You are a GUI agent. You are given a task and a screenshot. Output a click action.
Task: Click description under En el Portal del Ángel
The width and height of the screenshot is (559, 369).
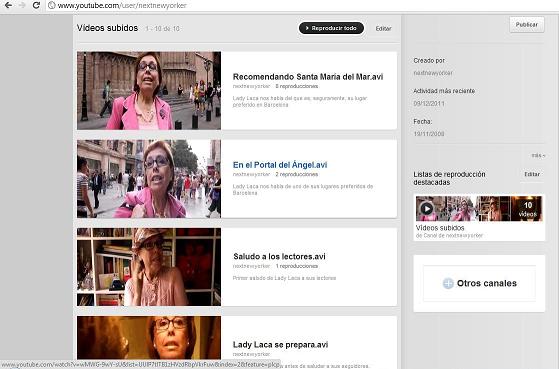(303, 189)
